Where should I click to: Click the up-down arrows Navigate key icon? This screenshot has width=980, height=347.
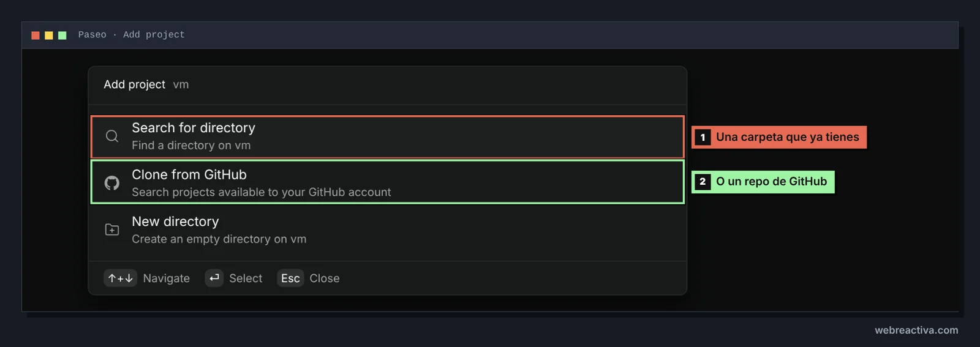[120, 278]
